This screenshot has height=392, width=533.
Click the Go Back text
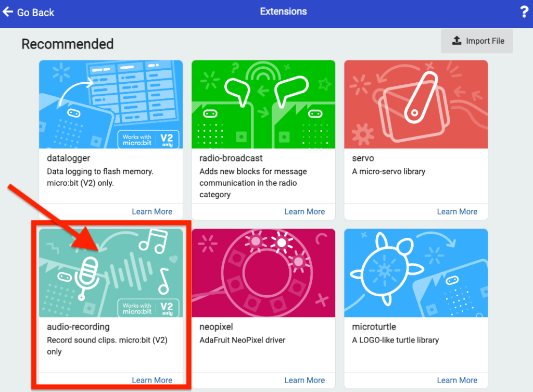[x=35, y=12]
